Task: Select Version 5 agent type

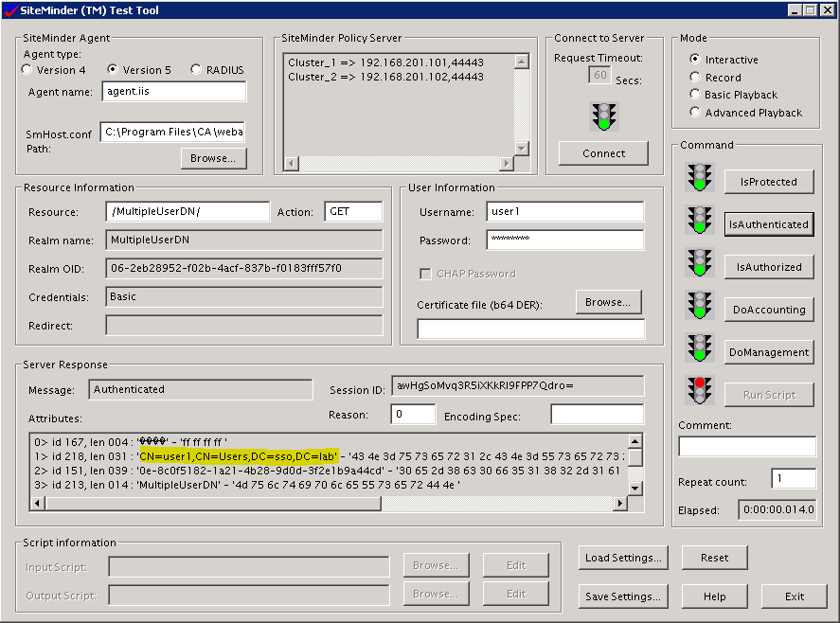Action: [113, 70]
